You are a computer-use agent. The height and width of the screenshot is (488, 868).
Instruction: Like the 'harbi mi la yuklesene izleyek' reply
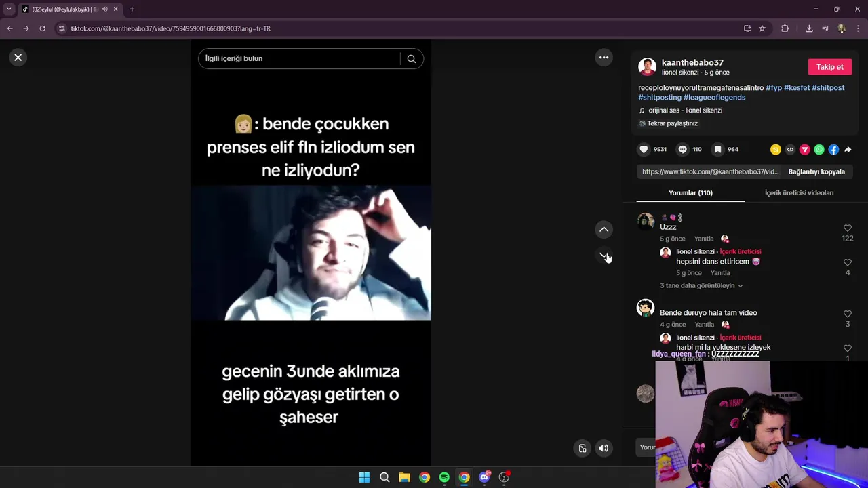847,348
